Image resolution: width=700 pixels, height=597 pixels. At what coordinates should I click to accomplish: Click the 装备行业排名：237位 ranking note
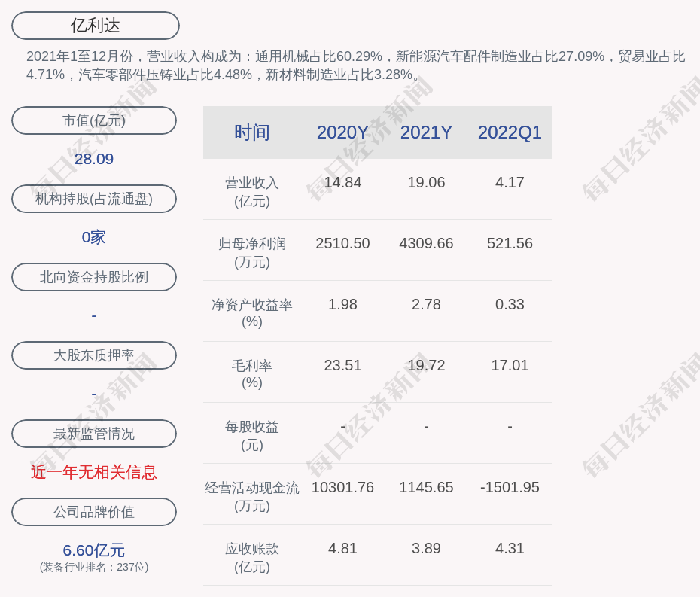point(94,567)
